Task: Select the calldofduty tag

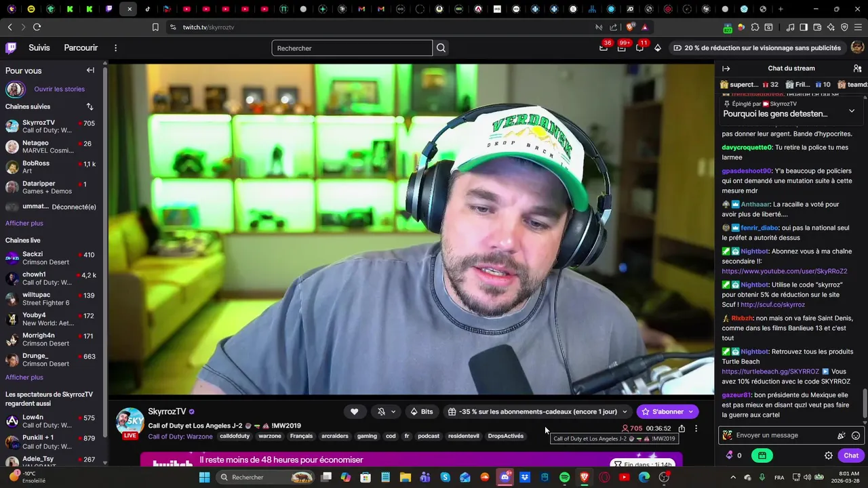Action: click(235, 436)
